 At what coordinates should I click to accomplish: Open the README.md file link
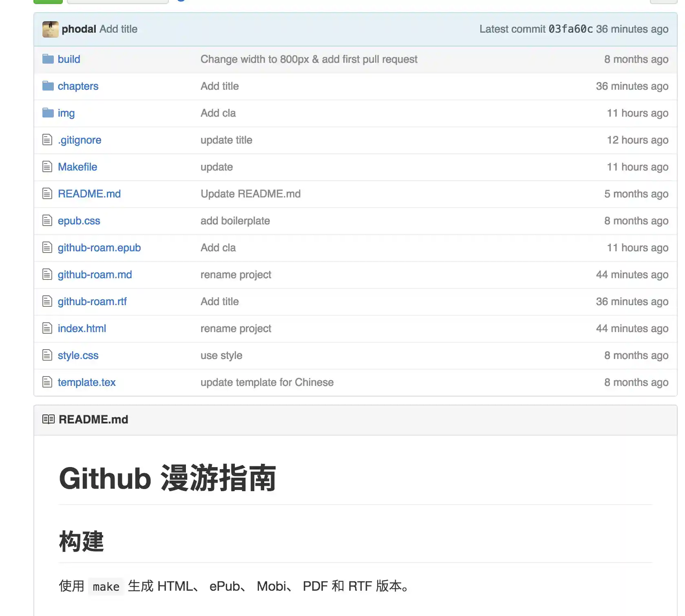[x=89, y=193]
